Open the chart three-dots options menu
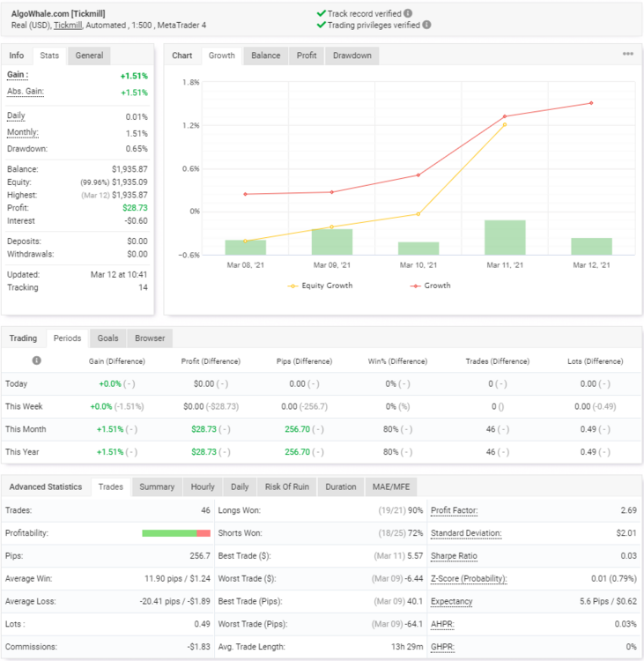 tap(628, 54)
